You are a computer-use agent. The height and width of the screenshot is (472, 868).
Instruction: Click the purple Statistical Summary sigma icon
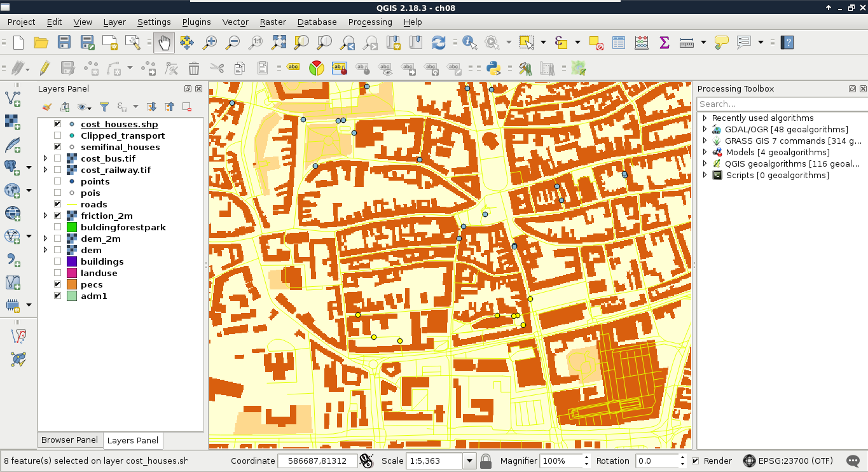click(665, 43)
